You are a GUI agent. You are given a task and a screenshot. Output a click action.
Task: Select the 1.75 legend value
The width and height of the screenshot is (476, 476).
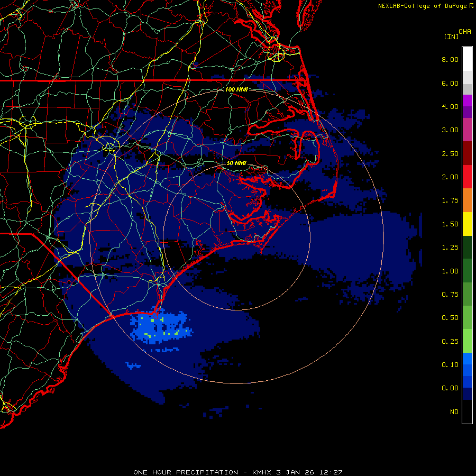(x=450, y=200)
